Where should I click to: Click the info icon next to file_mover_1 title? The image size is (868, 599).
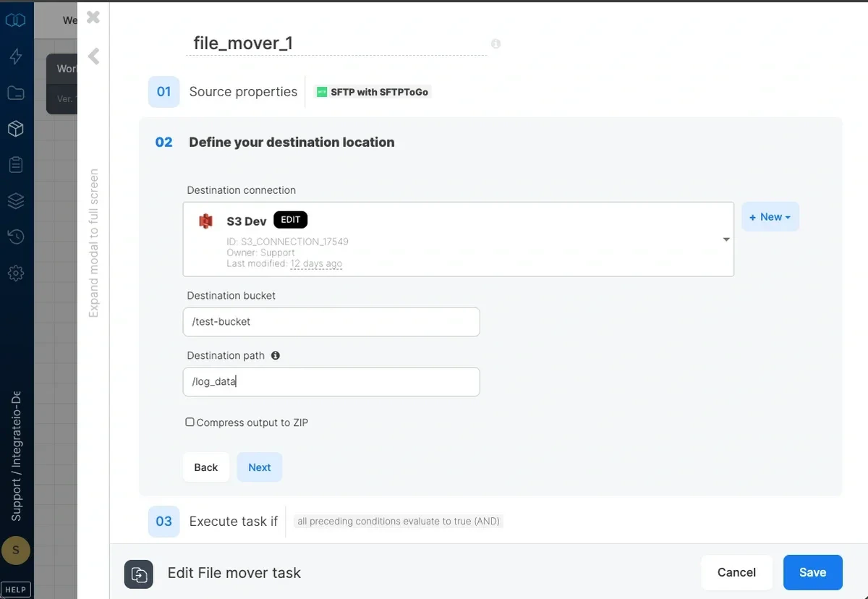(x=495, y=44)
